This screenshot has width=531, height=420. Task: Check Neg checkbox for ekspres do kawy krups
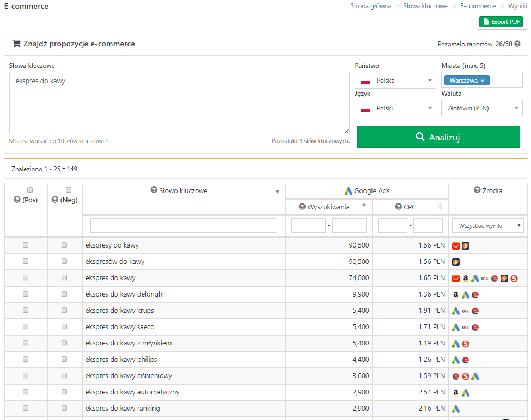pos(64,311)
